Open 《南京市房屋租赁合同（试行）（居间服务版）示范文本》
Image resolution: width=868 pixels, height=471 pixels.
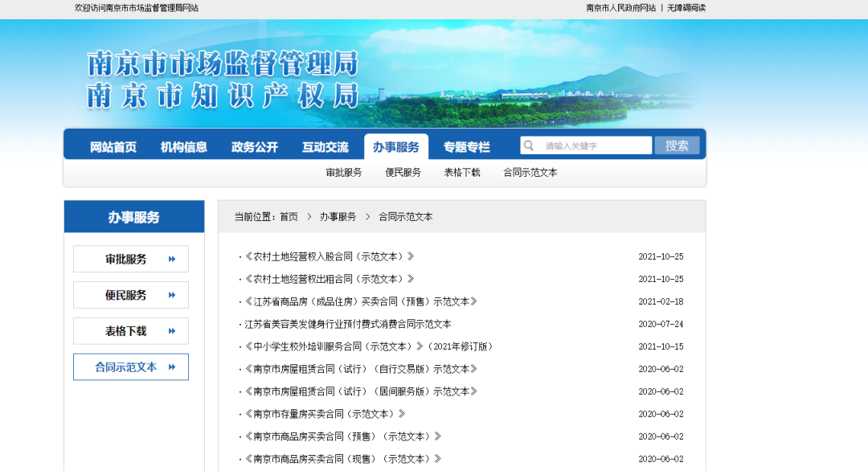(x=361, y=391)
